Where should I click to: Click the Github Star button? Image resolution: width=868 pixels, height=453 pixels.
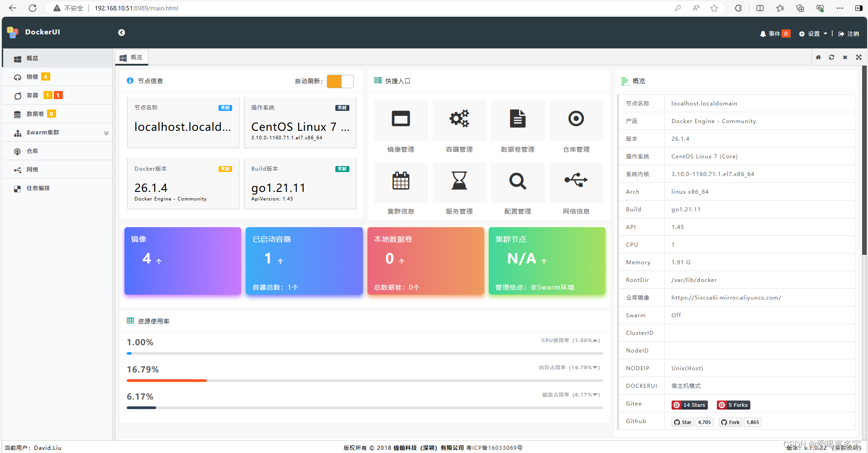[682, 422]
